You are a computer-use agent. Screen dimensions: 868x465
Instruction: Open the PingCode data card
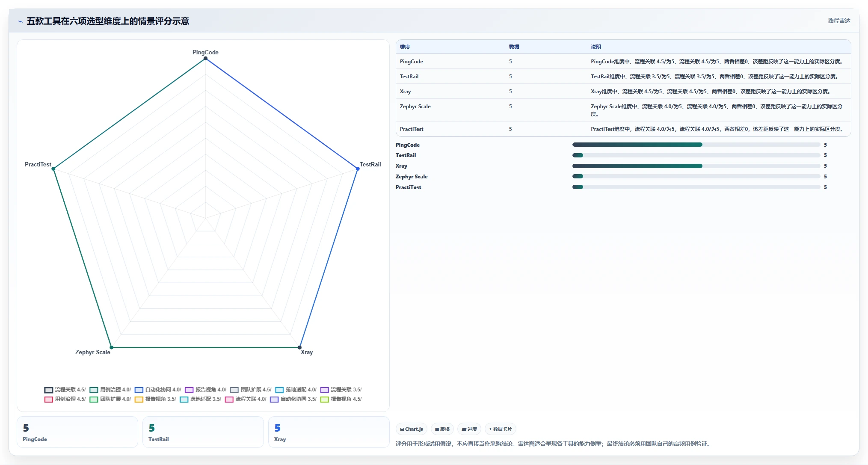pos(77,432)
